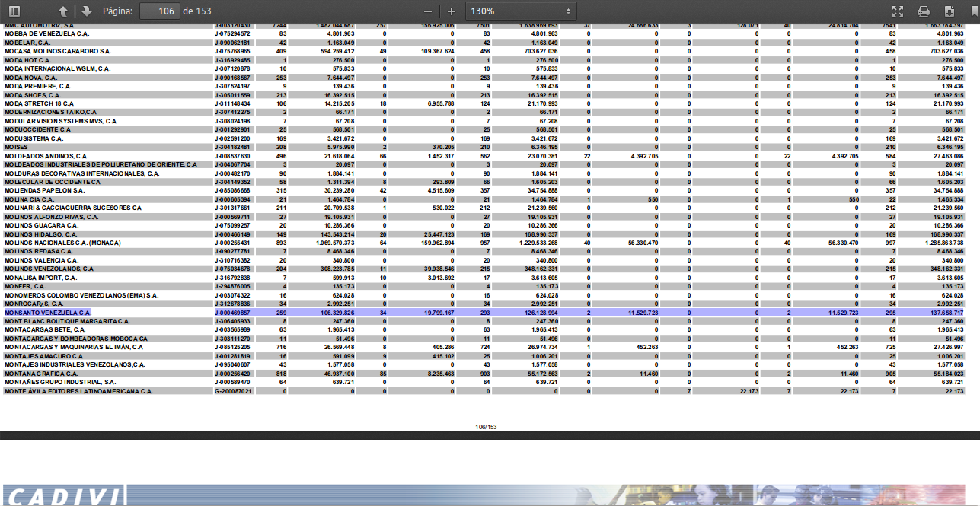Click company name MOLECULAR DE OCCIDENTE CA

52,182
